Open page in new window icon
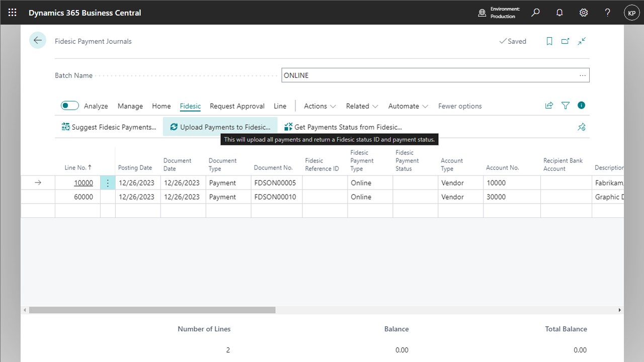The width and height of the screenshot is (644, 362). (566, 41)
